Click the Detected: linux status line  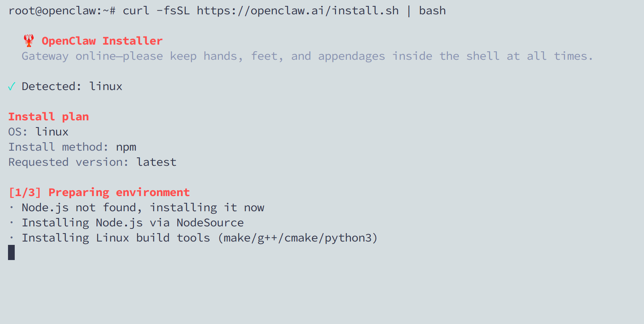(72, 86)
